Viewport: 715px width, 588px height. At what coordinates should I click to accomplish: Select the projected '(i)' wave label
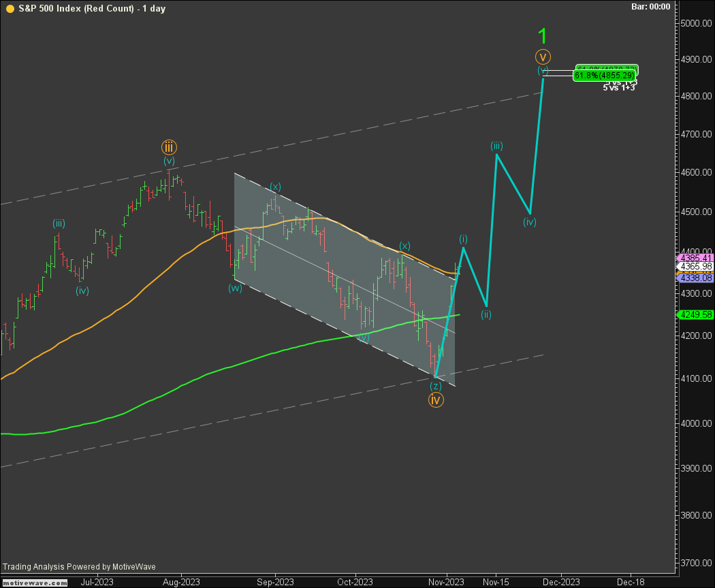(x=463, y=239)
